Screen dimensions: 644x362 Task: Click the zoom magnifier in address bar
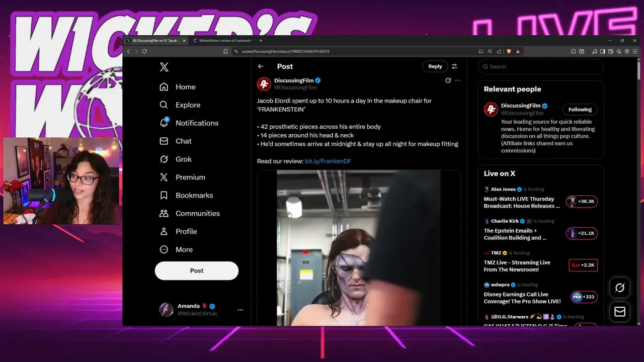coord(490,51)
